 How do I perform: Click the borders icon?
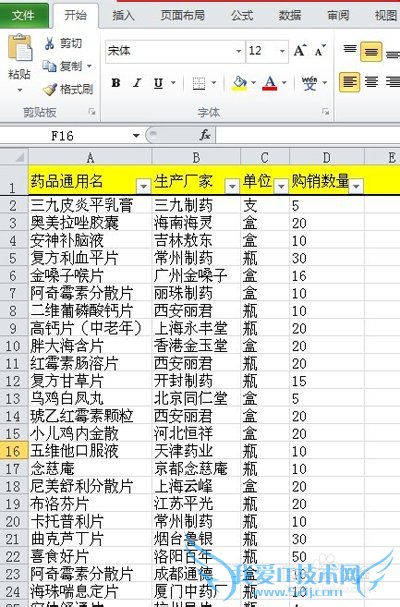[x=199, y=83]
